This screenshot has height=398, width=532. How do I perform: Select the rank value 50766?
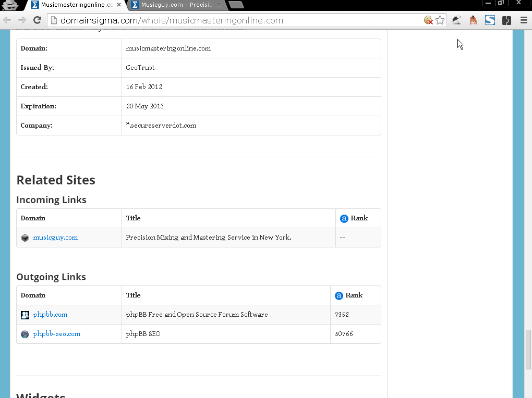coord(344,334)
